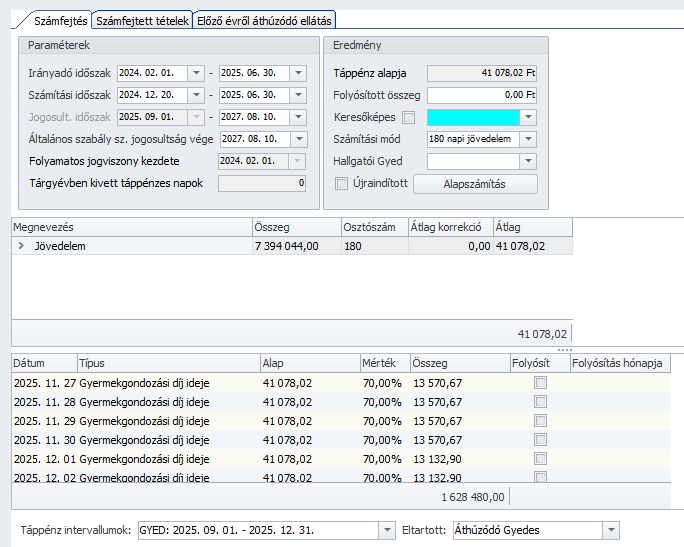Check Folyósít for the 2025. 11. 27 row
This screenshot has height=547, width=684.
point(540,383)
